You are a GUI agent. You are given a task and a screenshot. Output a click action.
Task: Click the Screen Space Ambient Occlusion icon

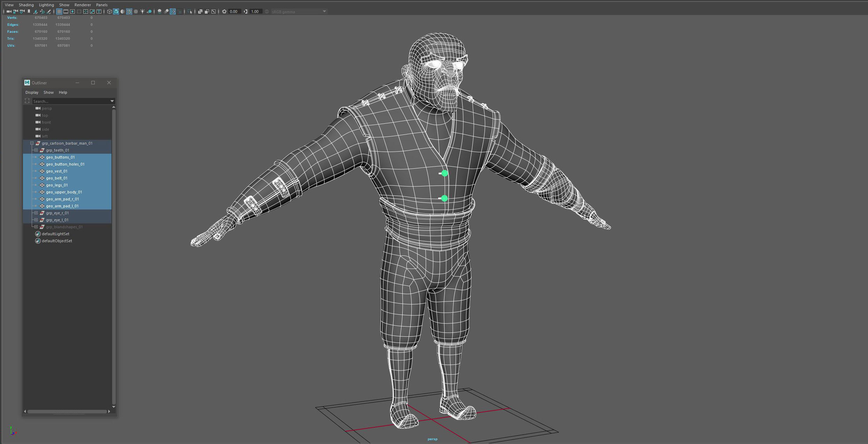(160, 12)
